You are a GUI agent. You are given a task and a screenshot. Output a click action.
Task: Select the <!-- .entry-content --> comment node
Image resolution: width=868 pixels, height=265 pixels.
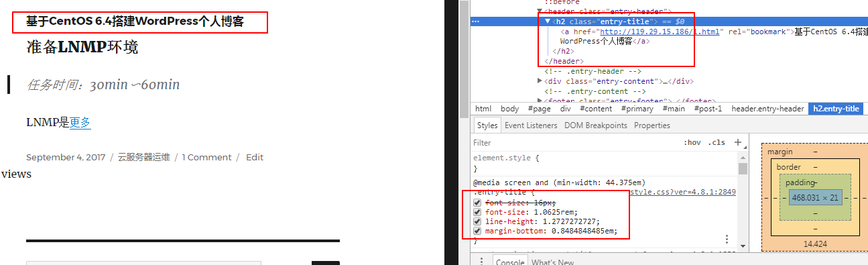pos(595,91)
